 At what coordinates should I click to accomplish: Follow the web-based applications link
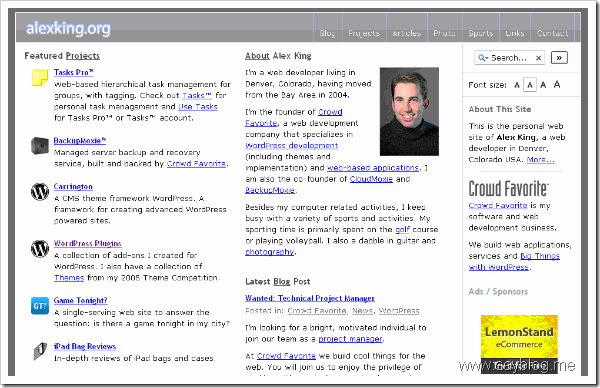tap(373, 168)
